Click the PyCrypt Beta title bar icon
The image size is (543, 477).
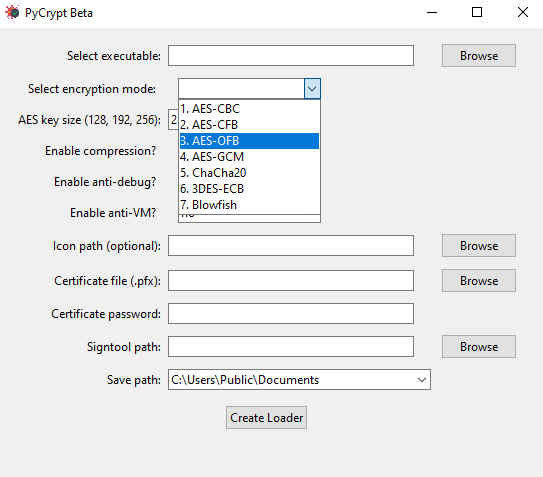tap(12, 12)
